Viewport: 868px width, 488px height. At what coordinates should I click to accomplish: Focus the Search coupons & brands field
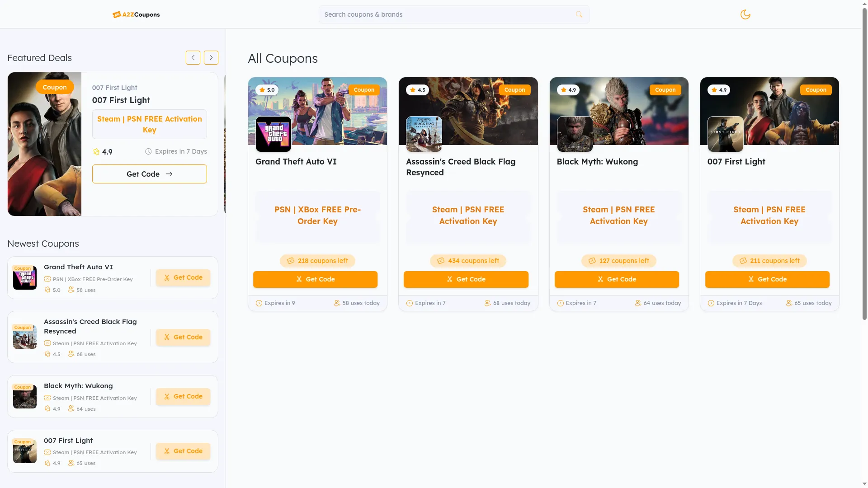tap(454, 14)
